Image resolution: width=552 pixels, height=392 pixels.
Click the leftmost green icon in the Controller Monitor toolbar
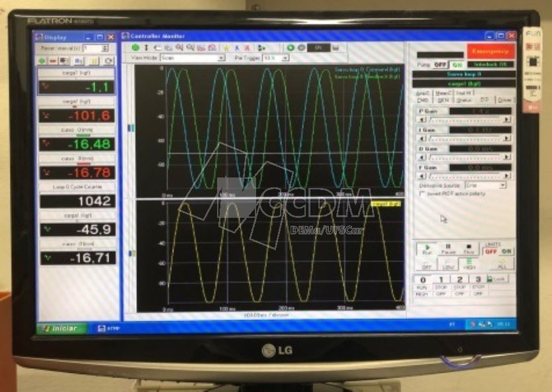[135, 47]
